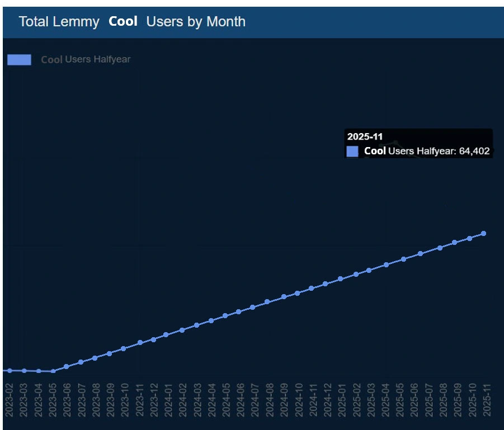Click the 2023-07 x-axis label
The width and height of the screenshot is (504, 430).
(82, 400)
